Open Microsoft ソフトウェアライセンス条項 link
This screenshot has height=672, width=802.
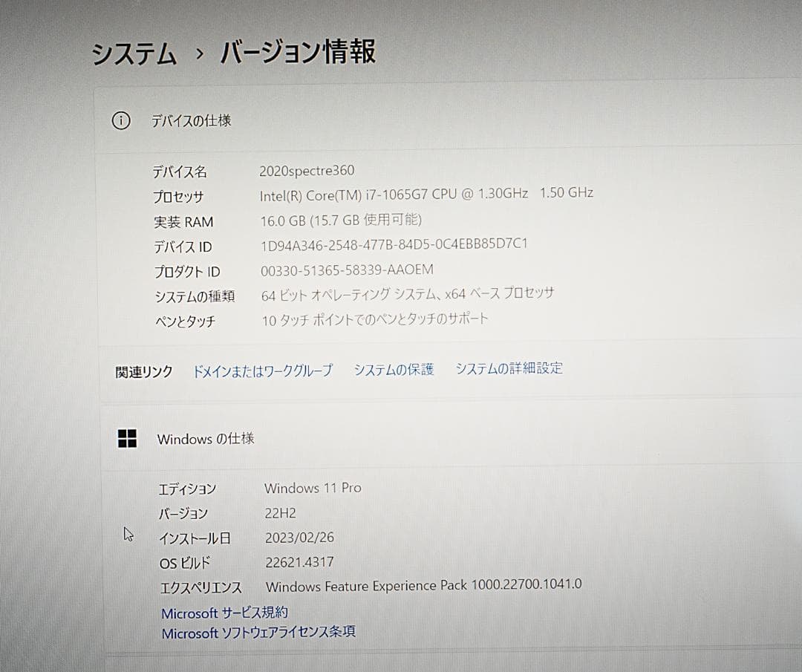point(258,633)
